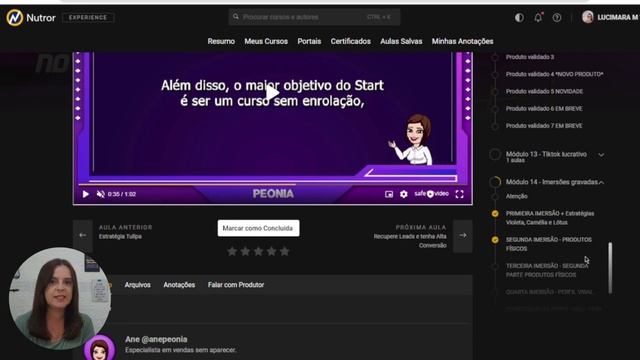Open Certificados page
This screenshot has height=360, width=640.
coord(351,41)
